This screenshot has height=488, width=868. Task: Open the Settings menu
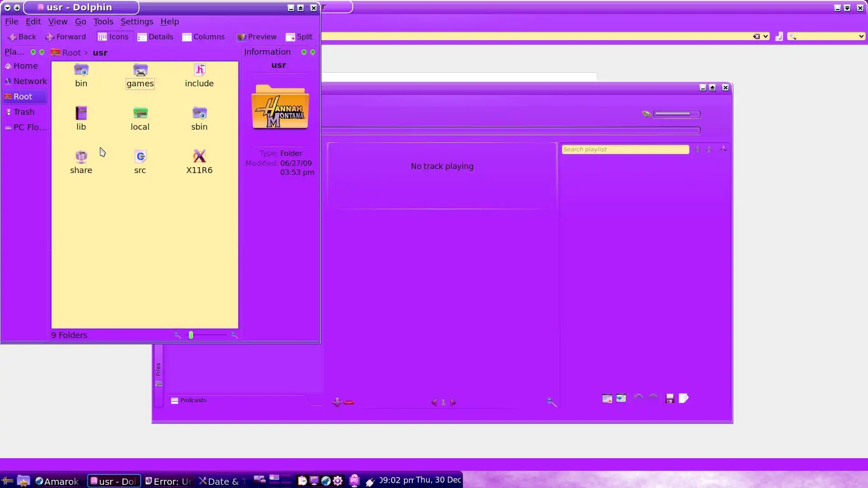click(137, 22)
